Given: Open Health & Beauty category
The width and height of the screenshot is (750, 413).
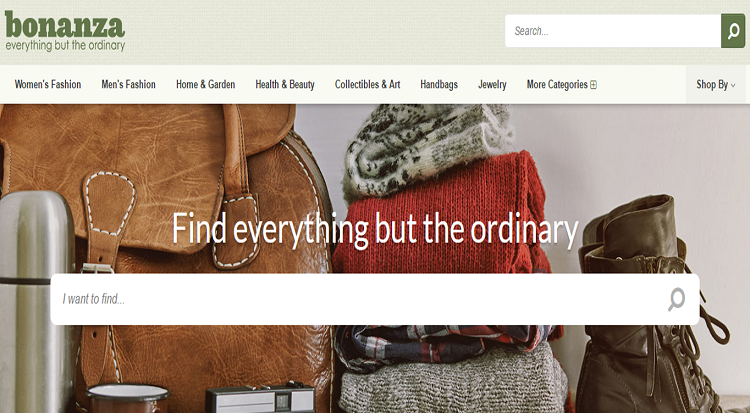Looking at the screenshot, I should (x=285, y=85).
